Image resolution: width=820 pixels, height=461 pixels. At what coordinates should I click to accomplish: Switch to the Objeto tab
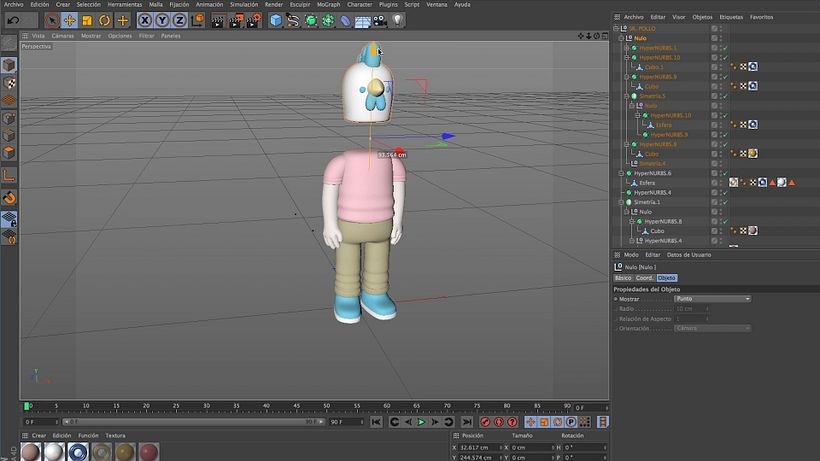pyautogui.click(x=667, y=278)
